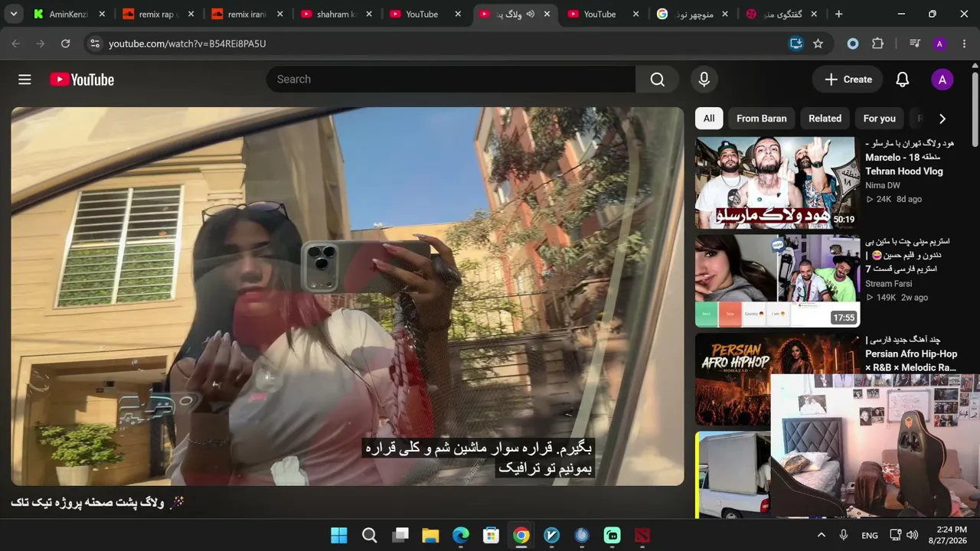Mute the playing tab via its speaker icon
The width and height of the screenshot is (980, 551).
(x=530, y=14)
